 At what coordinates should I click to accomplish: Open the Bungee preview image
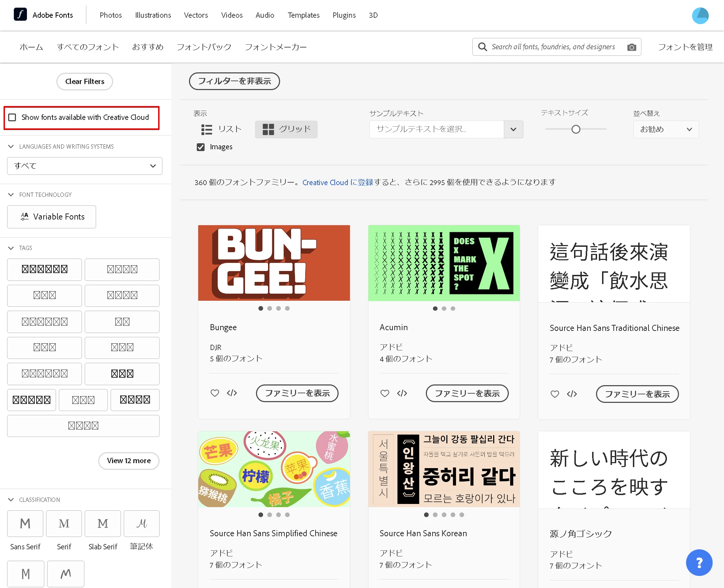(x=274, y=263)
